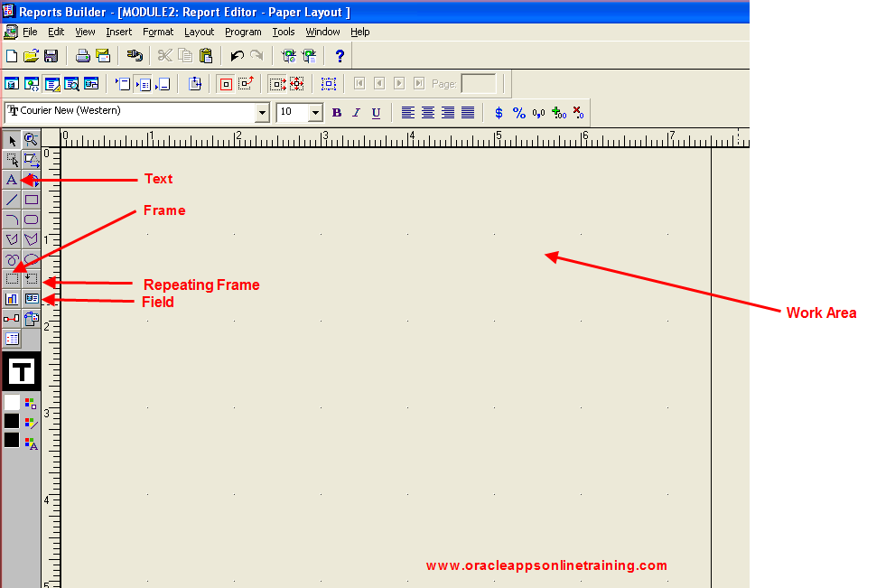Viewport: 895px width, 588px height.
Task: Switch to Data Model view icon
Action: tap(12, 84)
